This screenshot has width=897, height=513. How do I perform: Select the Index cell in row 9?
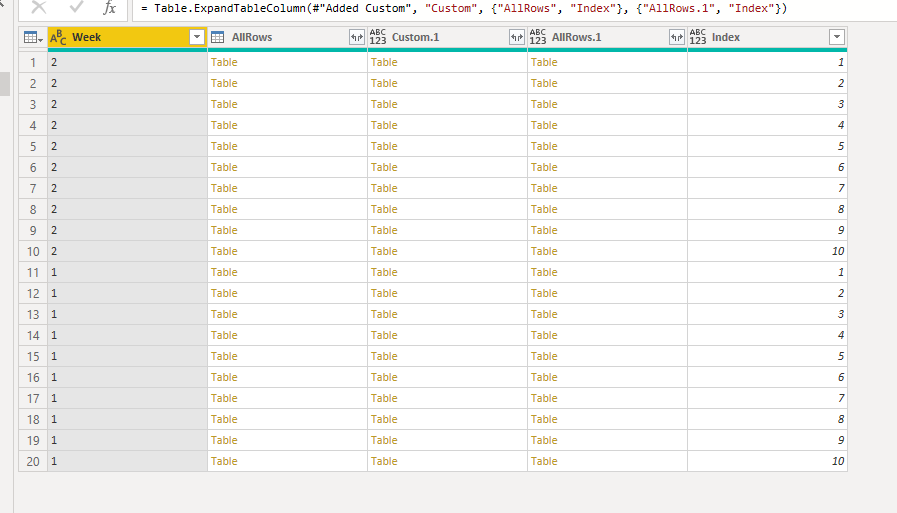pyautogui.click(x=767, y=230)
